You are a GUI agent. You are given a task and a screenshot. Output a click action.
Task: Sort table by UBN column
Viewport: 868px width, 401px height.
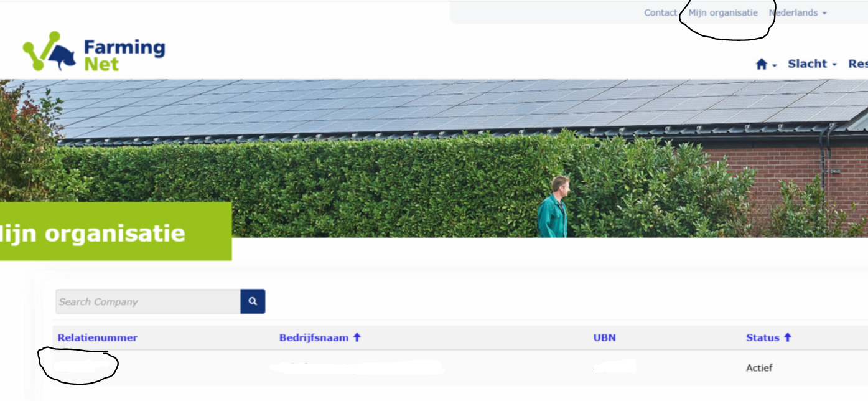(605, 337)
